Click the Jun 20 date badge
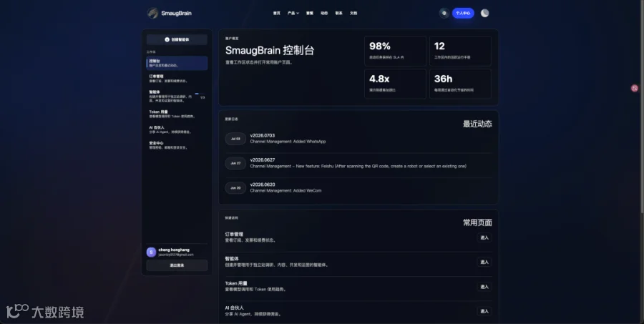This screenshot has width=644, height=324. (x=235, y=187)
